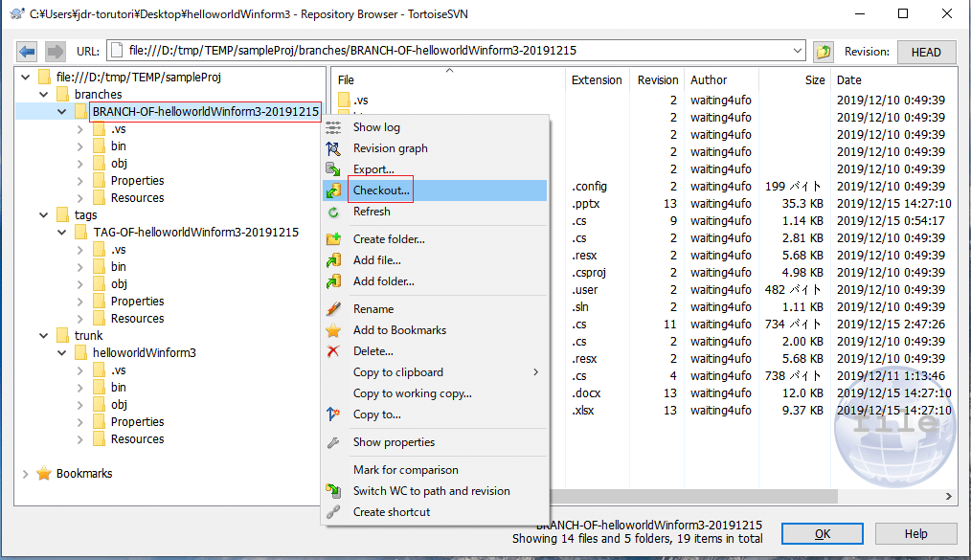Click the scroll-right arrow of file list

point(948,496)
